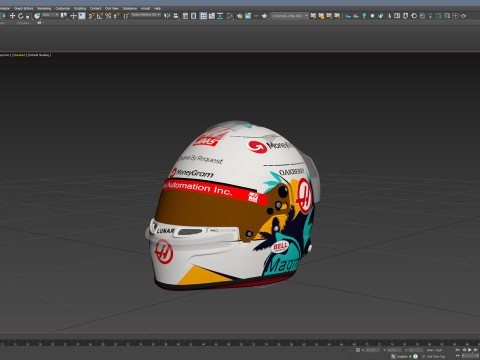Click the Use Pivot Point Center icon

point(64,16)
